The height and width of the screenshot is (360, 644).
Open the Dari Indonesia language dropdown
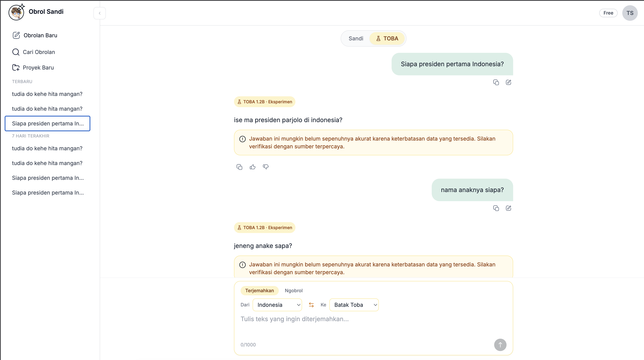click(x=277, y=305)
